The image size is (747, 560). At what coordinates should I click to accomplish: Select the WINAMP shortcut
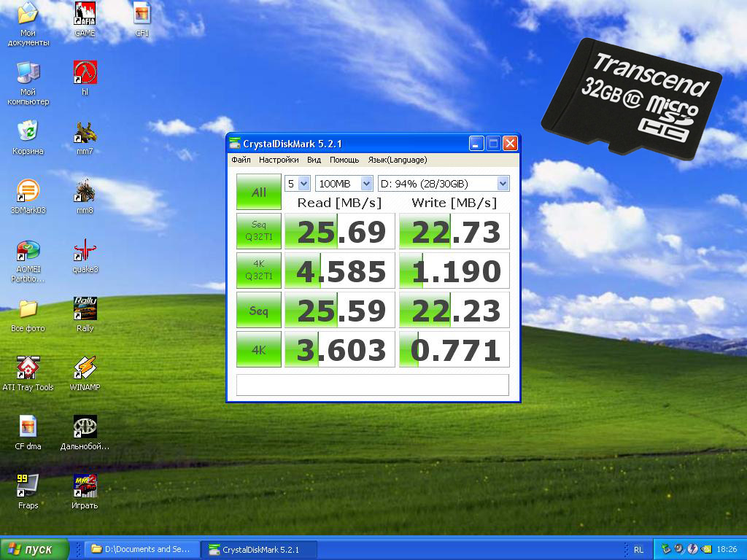(x=85, y=373)
